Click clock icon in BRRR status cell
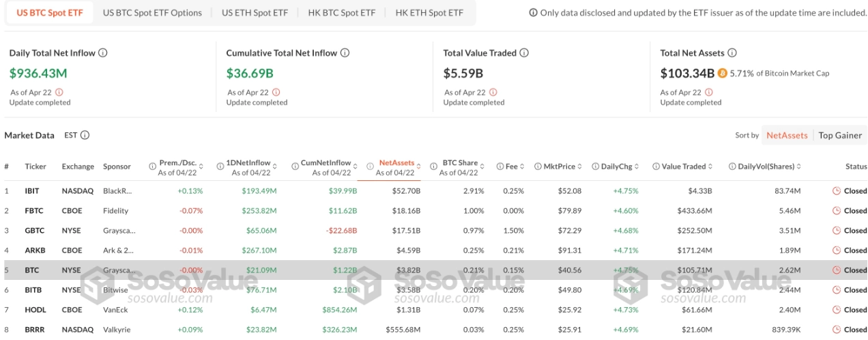 coord(837,330)
